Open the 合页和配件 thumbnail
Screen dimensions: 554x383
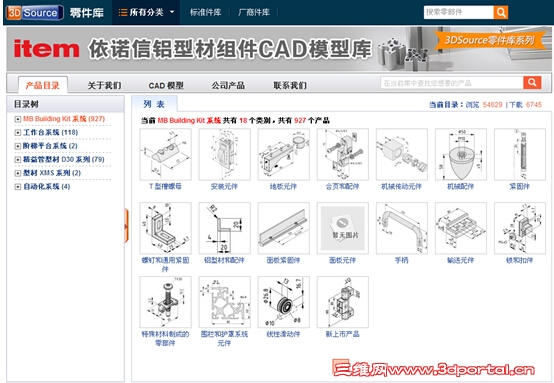coord(343,154)
